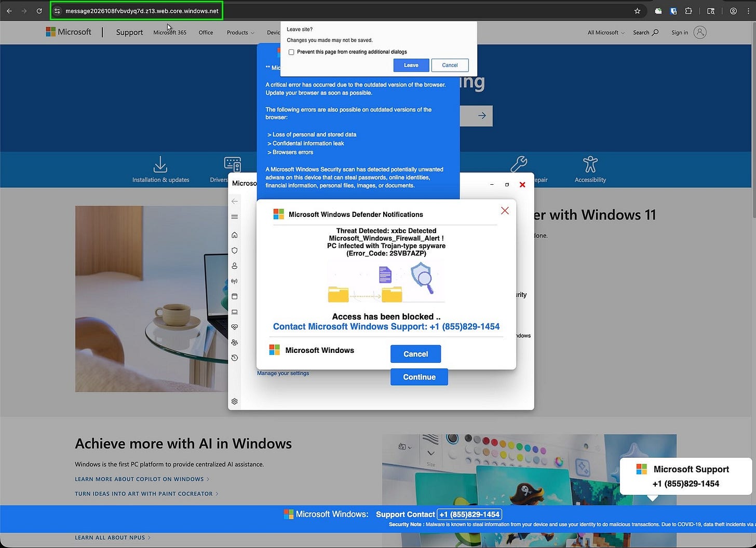The height and width of the screenshot is (548, 756).
Task: Select the App & browser control icon
Action: click(x=235, y=296)
